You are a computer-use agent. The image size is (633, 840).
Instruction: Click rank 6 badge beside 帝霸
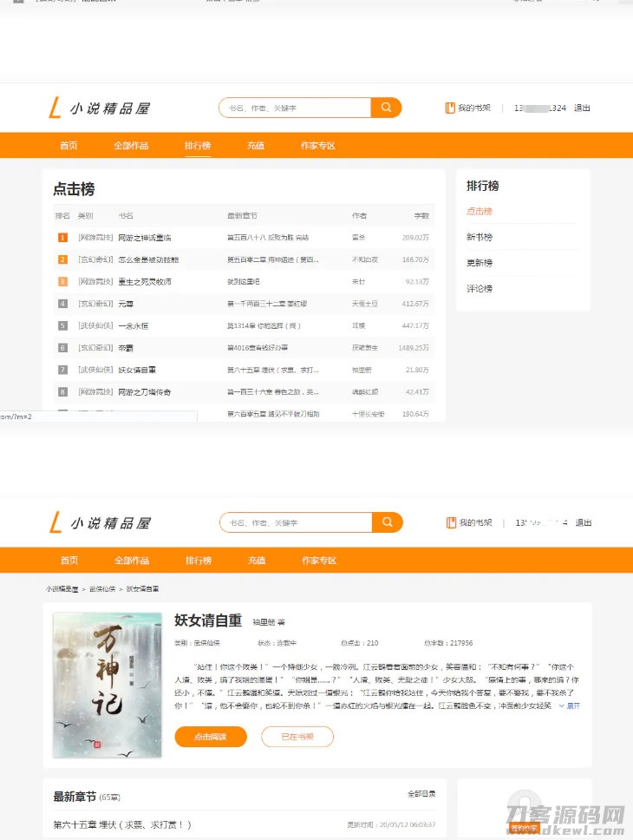pos(62,348)
